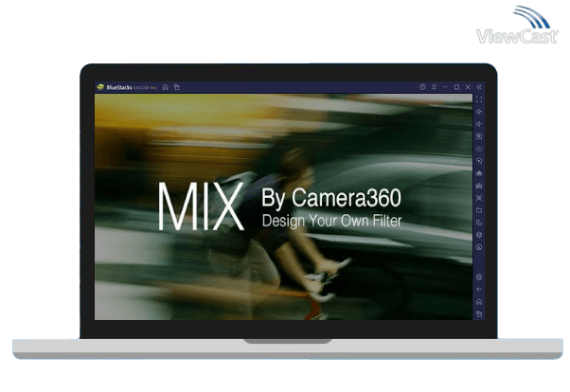This screenshot has width=570, height=392.
Task: Click the BlueStacks logo icon
Action: coord(100,87)
